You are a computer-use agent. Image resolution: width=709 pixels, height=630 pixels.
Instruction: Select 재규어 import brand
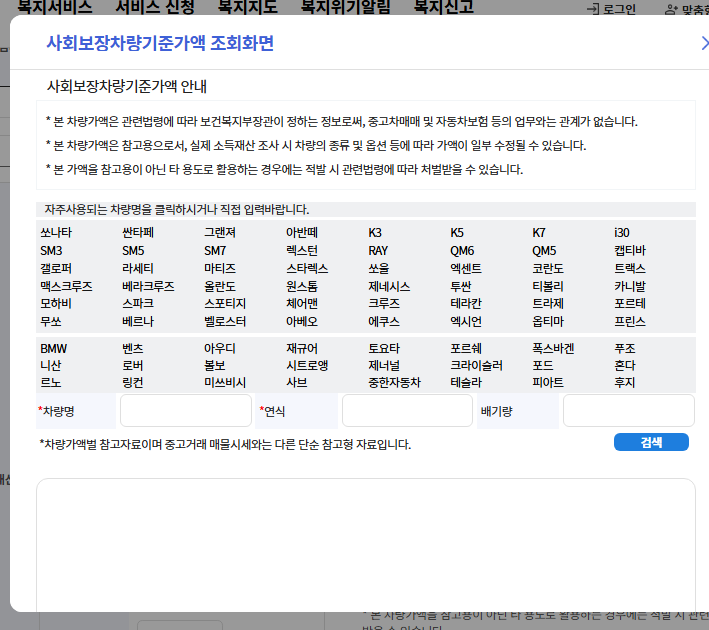click(x=302, y=348)
